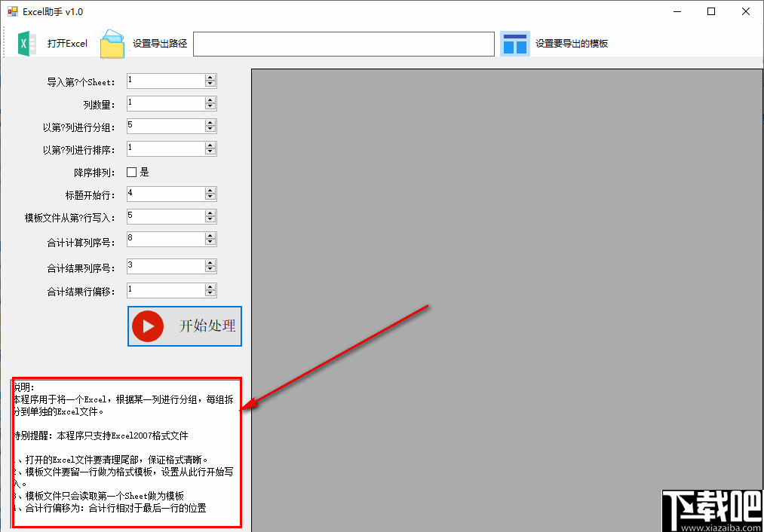Increase the 以第?列进行排序 value
764x532 pixels.
click(x=210, y=145)
